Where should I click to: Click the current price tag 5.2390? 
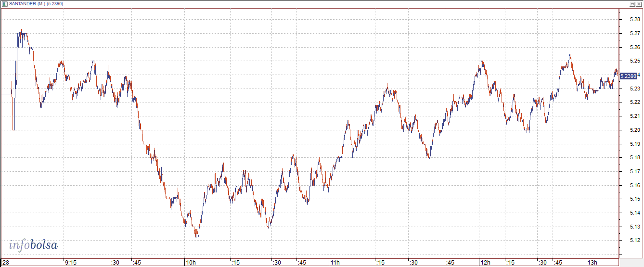[628, 76]
